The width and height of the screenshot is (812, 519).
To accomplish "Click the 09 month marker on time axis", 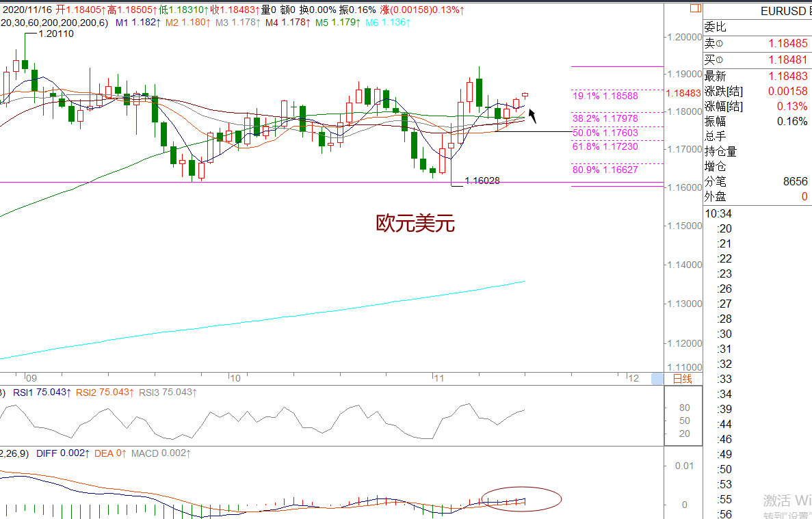I will tap(31, 378).
